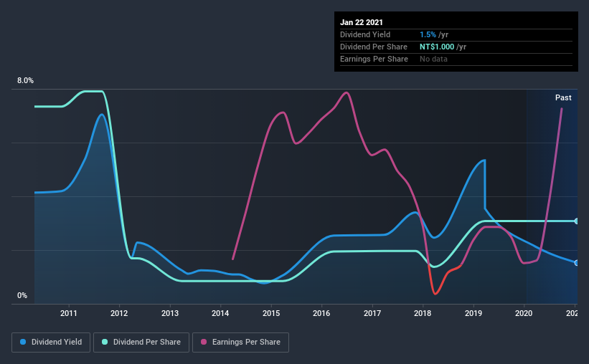Click the 2016 x-axis label
This screenshot has width=589, height=364.
tap(321, 313)
